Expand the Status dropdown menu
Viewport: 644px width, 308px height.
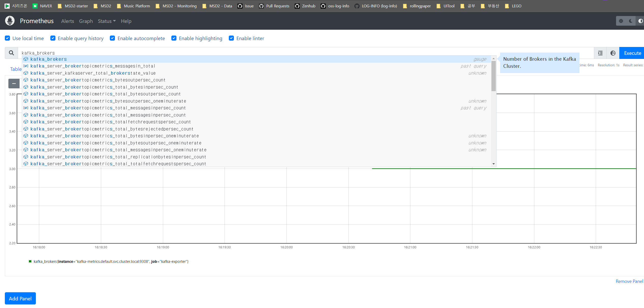click(107, 21)
